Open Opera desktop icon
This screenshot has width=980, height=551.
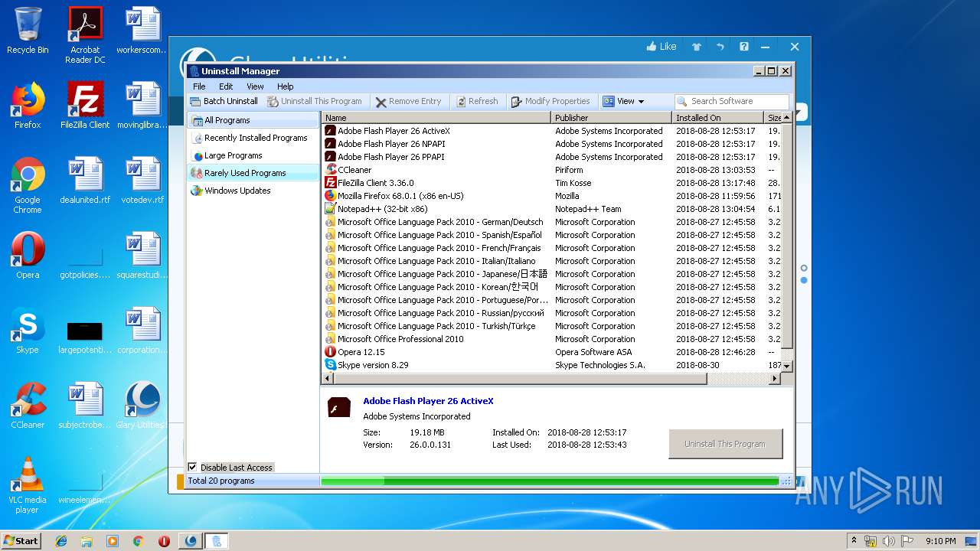(x=28, y=256)
